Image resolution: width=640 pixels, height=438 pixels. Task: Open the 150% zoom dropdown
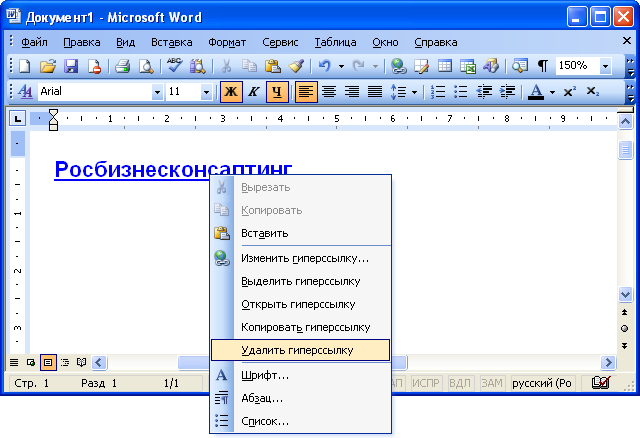606,66
